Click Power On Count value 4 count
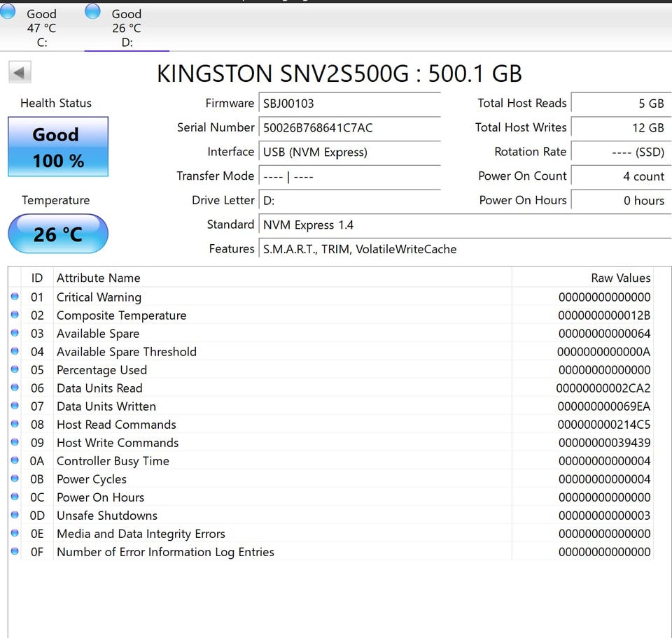 [621, 176]
